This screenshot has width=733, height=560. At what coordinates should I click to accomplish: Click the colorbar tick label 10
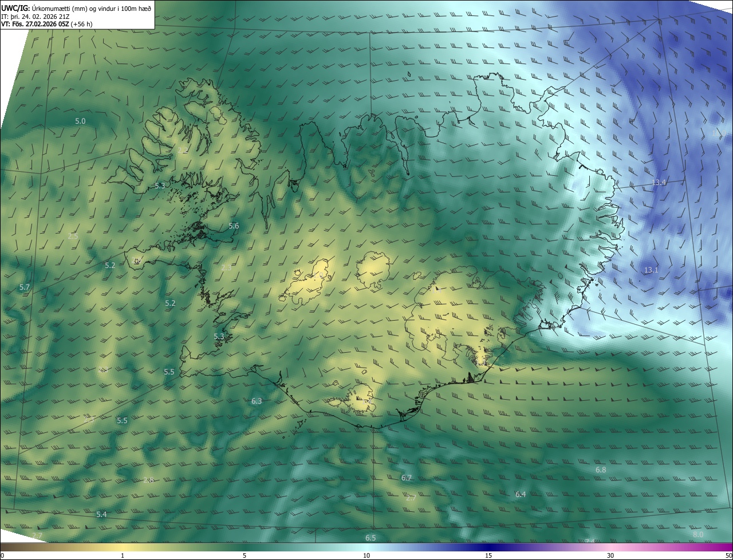pyautogui.click(x=366, y=555)
